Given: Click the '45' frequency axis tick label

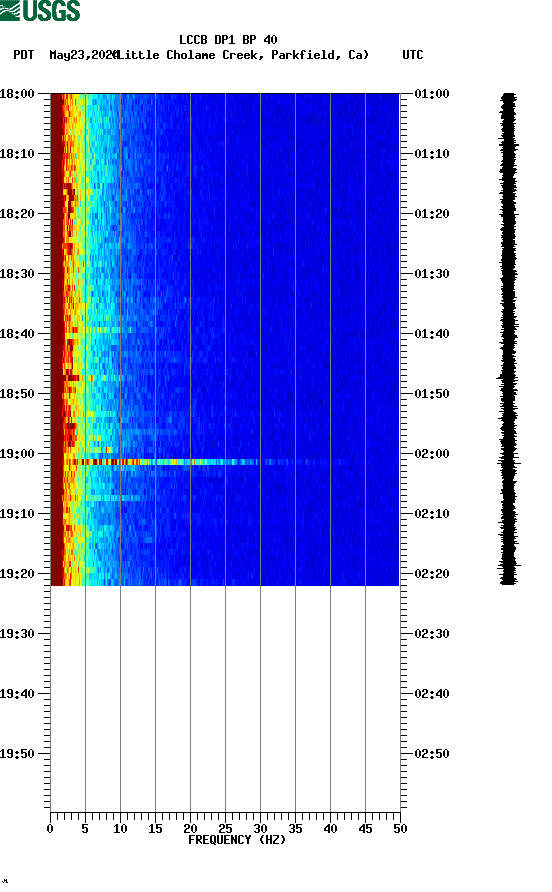Looking at the screenshot, I should point(365,829).
